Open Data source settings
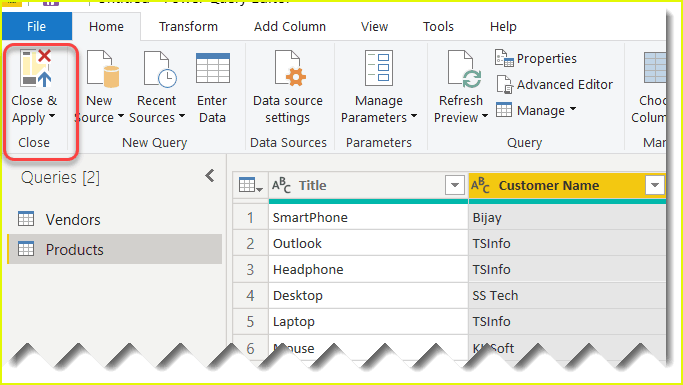683x385 pixels. pyautogui.click(x=288, y=86)
